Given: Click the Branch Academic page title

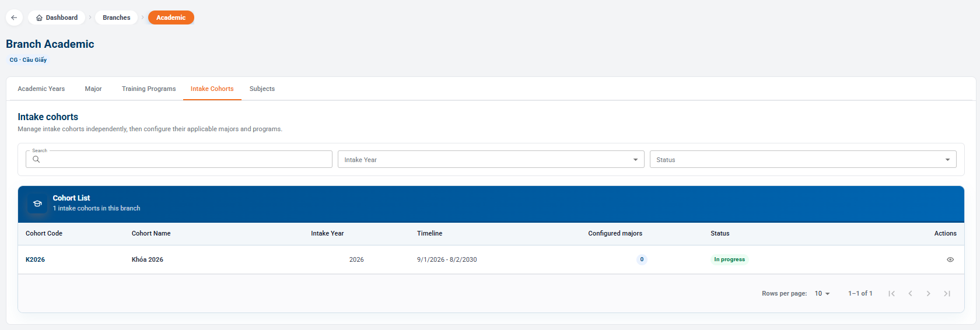Looking at the screenshot, I should pyautogui.click(x=50, y=44).
